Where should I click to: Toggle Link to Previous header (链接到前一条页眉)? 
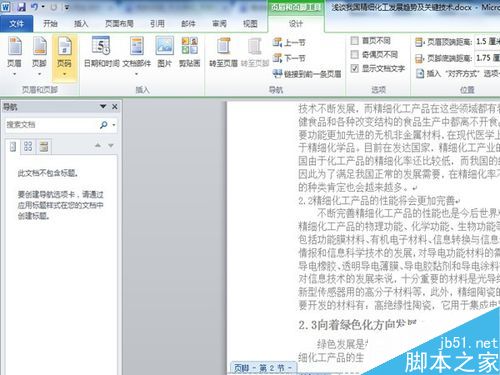(x=307, y=74)
